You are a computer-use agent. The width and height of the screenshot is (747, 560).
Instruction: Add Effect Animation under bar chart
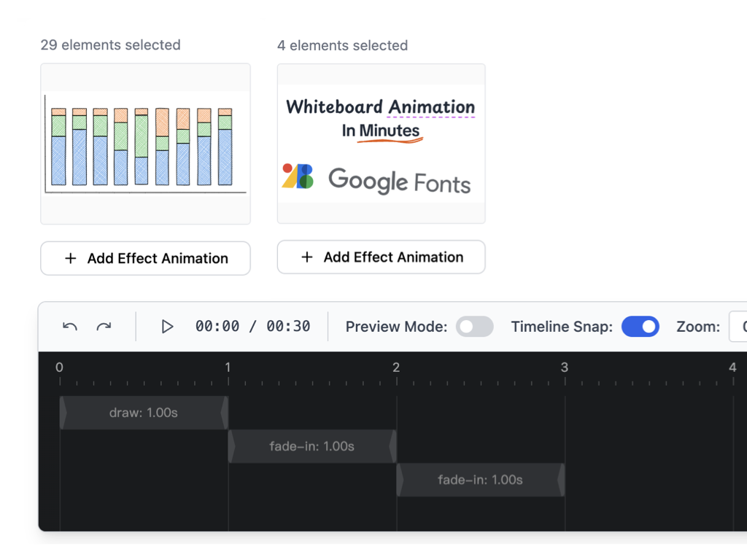[145, 258]
